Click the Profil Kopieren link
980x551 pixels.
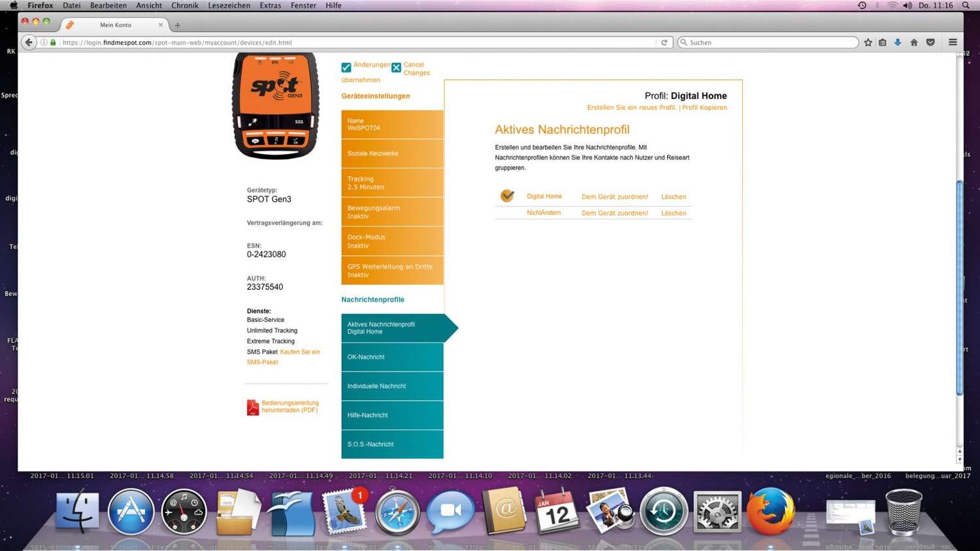(704, 108)
